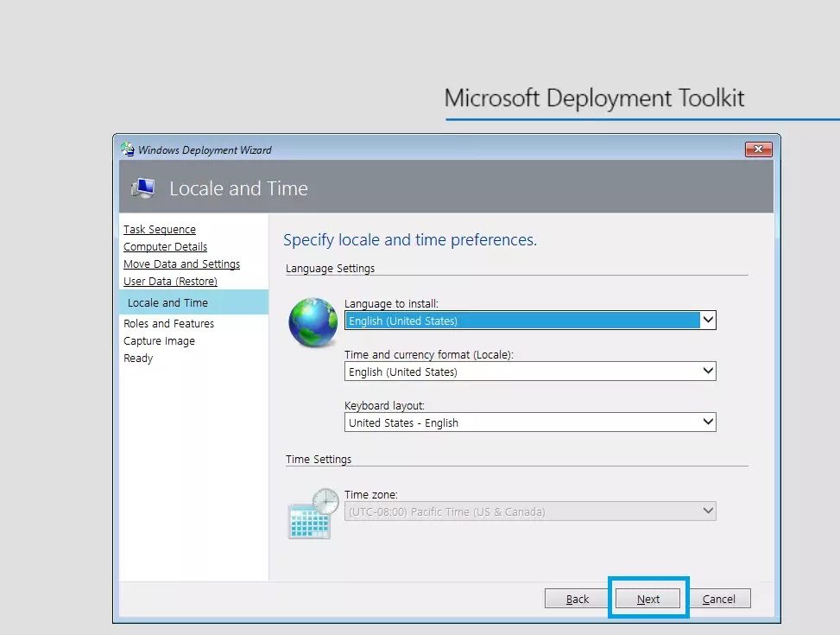Click the 'Language to install:' label

391,303
